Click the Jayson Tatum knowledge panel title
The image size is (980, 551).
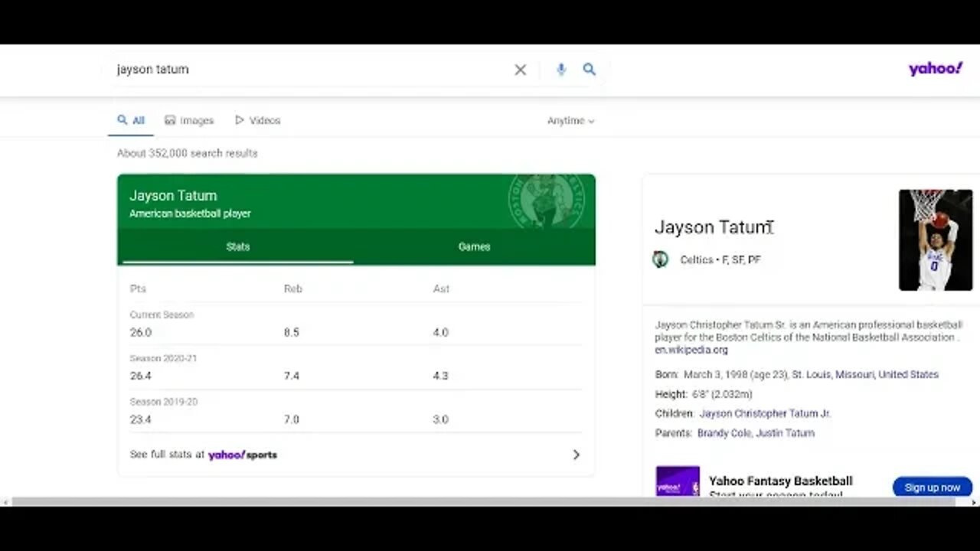point(714,227)
